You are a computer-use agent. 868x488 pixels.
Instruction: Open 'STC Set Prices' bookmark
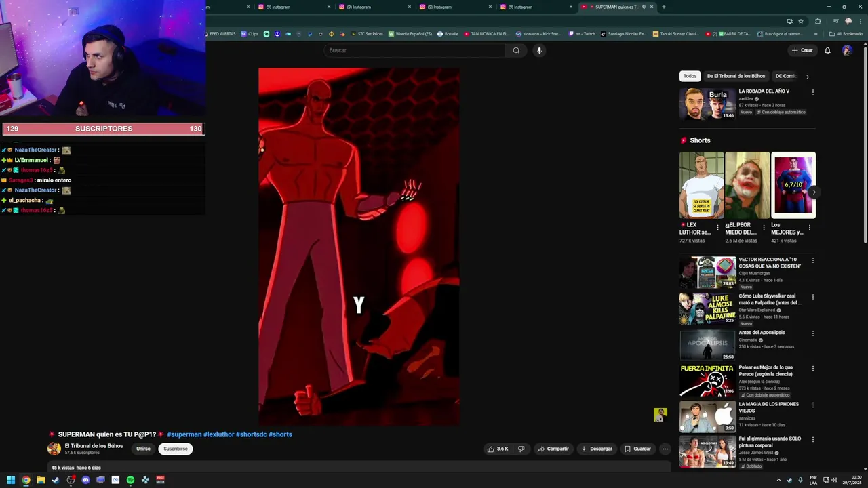pyautogui.click(x=367, y=34)
